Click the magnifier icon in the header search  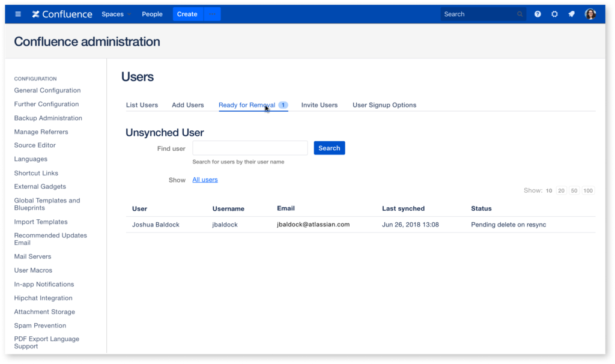click(x=520, y=14)
